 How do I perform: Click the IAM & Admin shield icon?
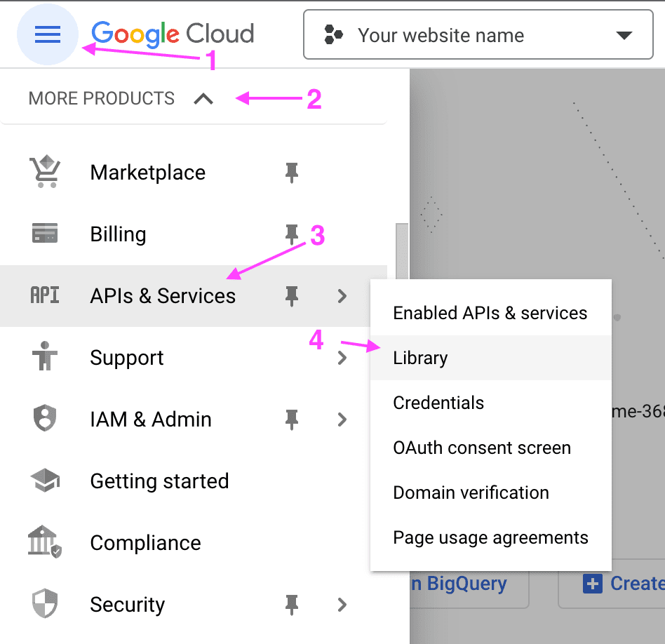(x=45, y=419)
